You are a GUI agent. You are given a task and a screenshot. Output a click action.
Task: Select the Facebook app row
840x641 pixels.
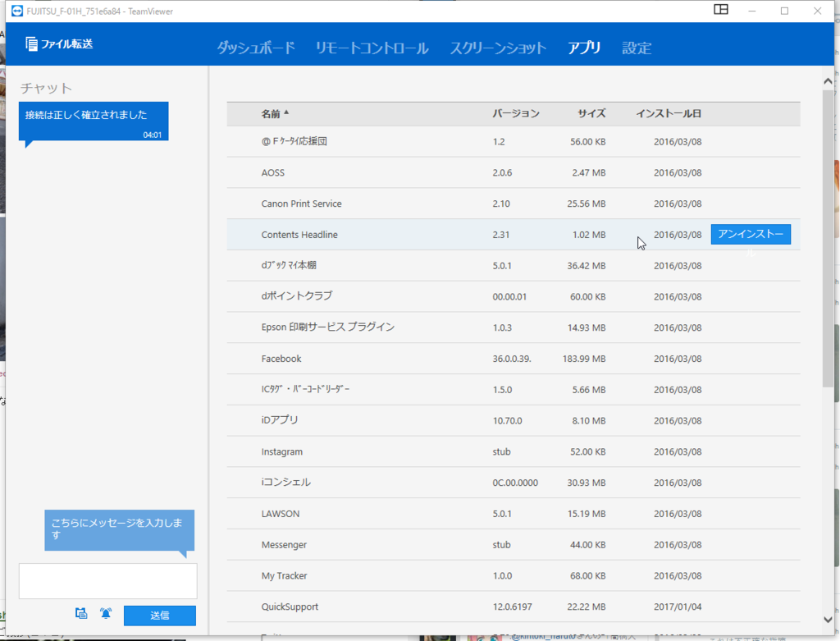(x=514, y=359)
